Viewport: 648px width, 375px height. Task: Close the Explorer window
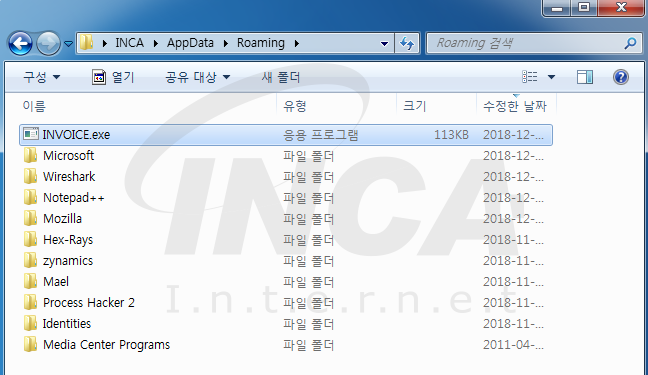(x=621, y=7)
